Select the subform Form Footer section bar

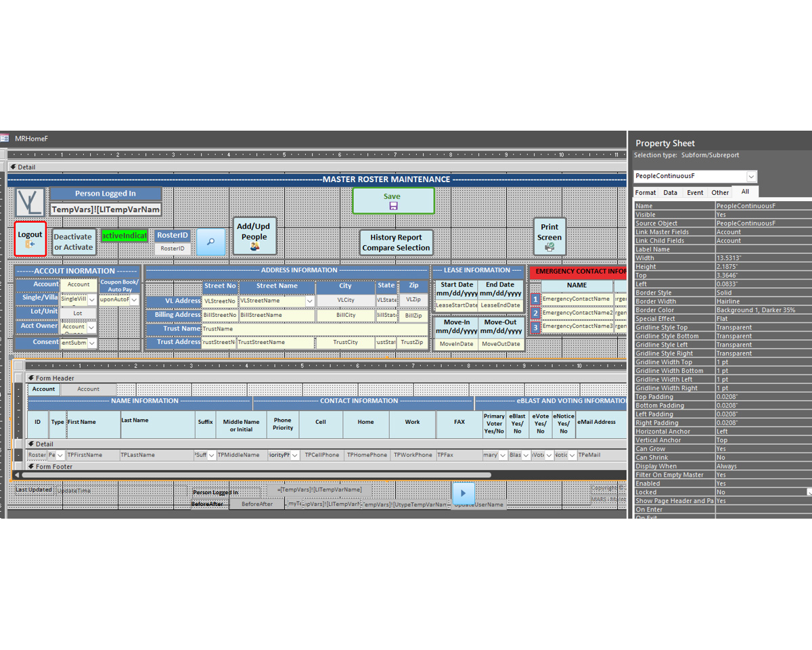pyautogui.click(x=326, y=467)
